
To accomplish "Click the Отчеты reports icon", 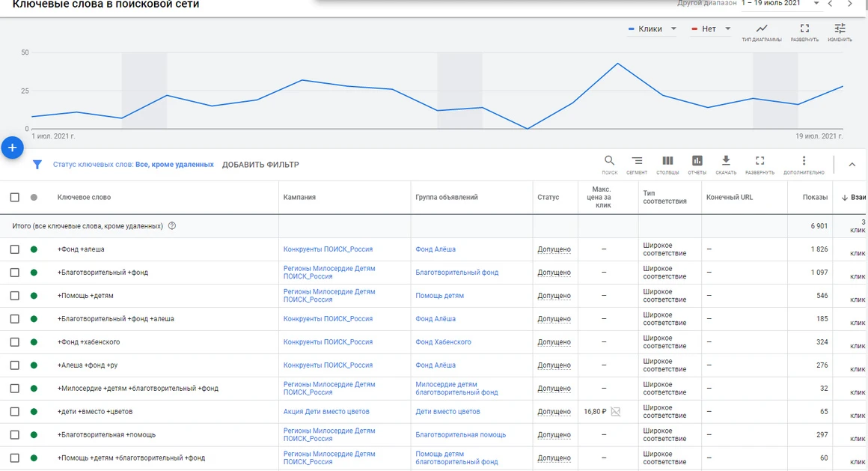I will coord(697,162).
